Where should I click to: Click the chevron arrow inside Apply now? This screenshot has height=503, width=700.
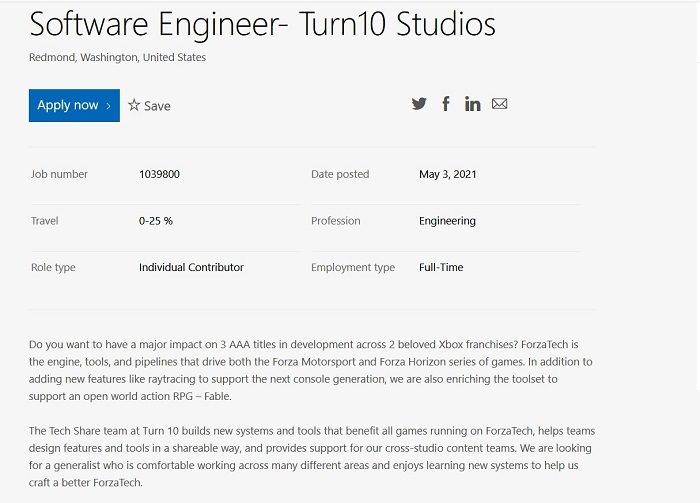[x=108, y=106]
